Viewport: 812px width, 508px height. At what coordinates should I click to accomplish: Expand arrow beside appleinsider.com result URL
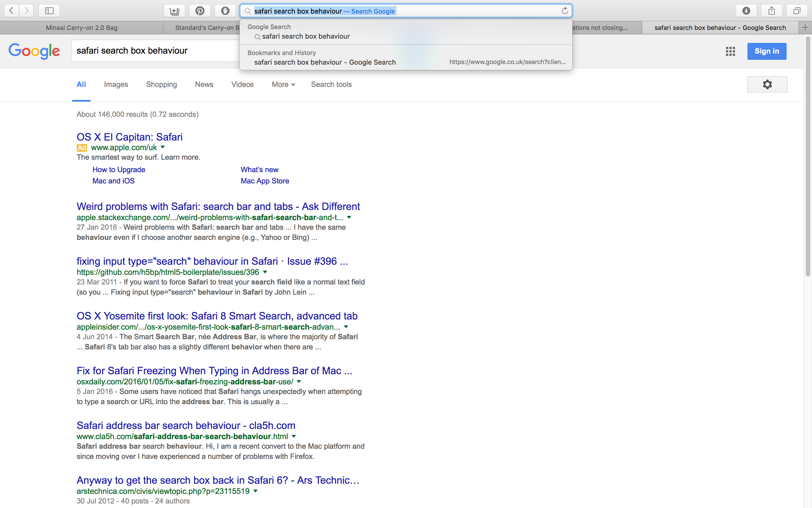click(346, 327)
